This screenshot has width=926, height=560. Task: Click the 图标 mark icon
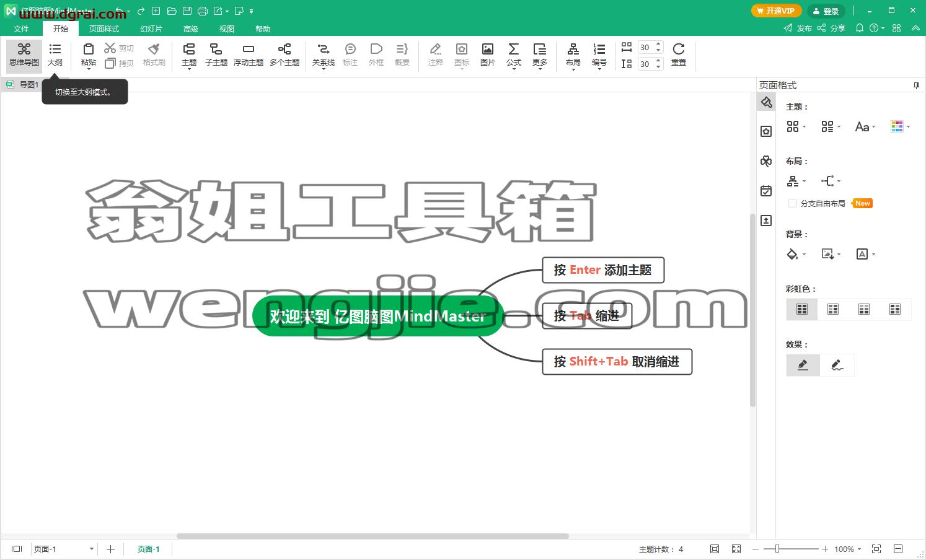(x=462, y=49)
